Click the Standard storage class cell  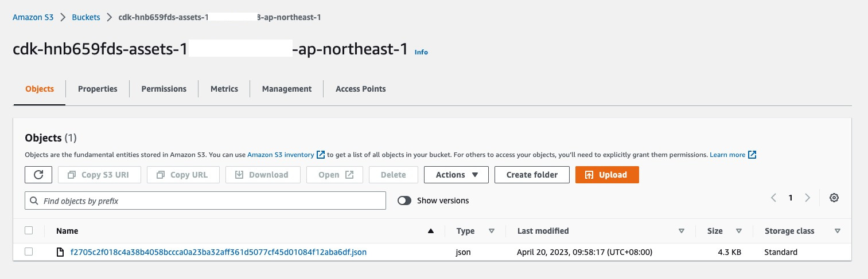click(781, 252)
